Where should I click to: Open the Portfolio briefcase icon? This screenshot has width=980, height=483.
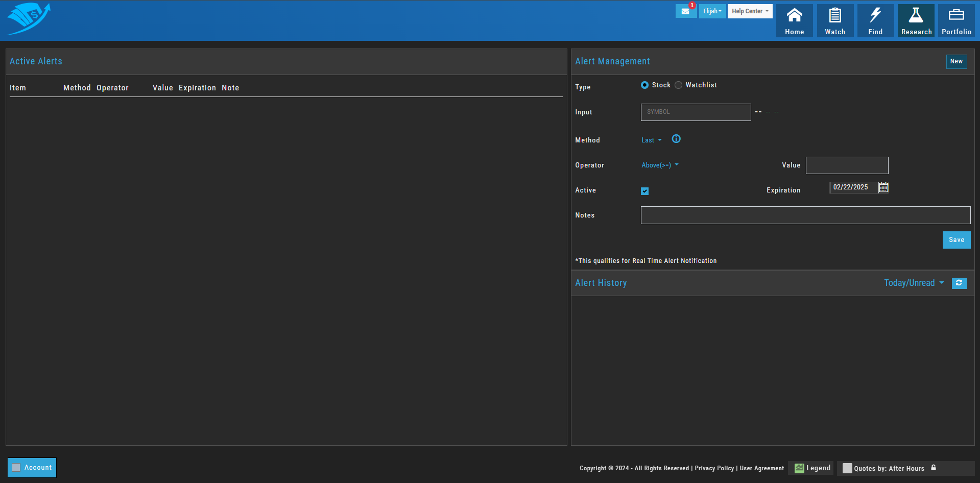click(957, 21)
